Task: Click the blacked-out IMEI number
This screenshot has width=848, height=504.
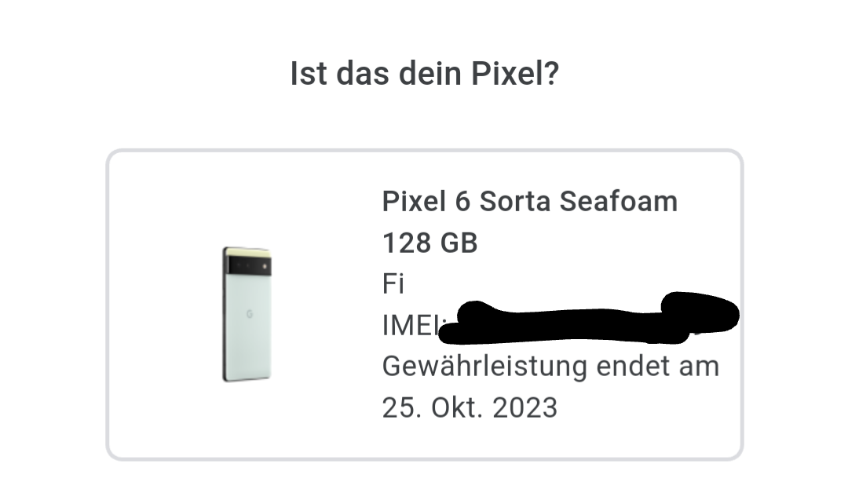Action: (588, 318)
